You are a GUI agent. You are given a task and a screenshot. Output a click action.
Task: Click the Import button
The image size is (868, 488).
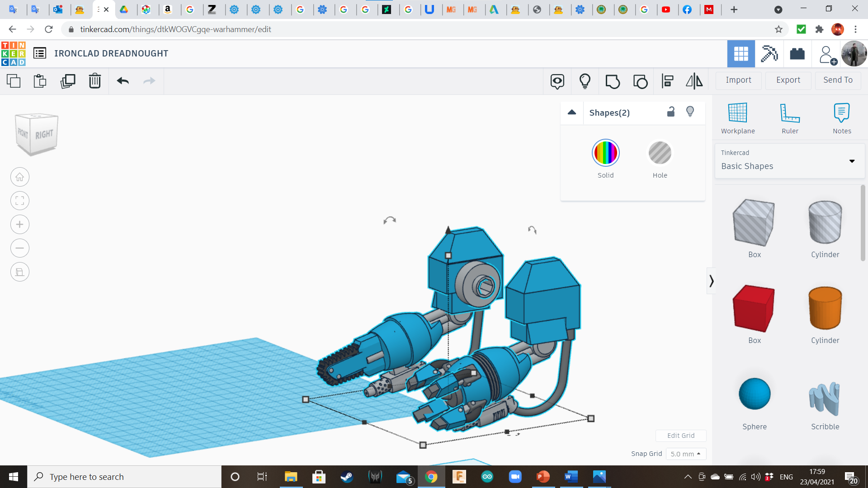coord(738,80)
